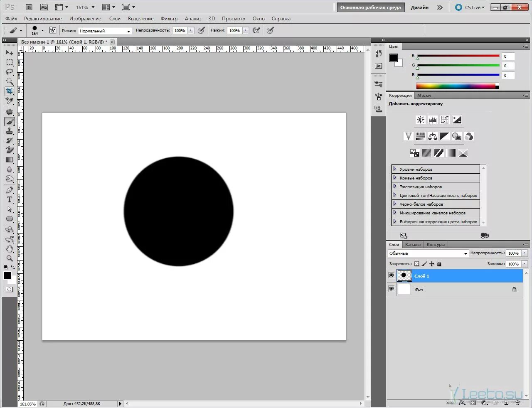Select the Hand tool
The image size is (532, 408).
[10, 249]
